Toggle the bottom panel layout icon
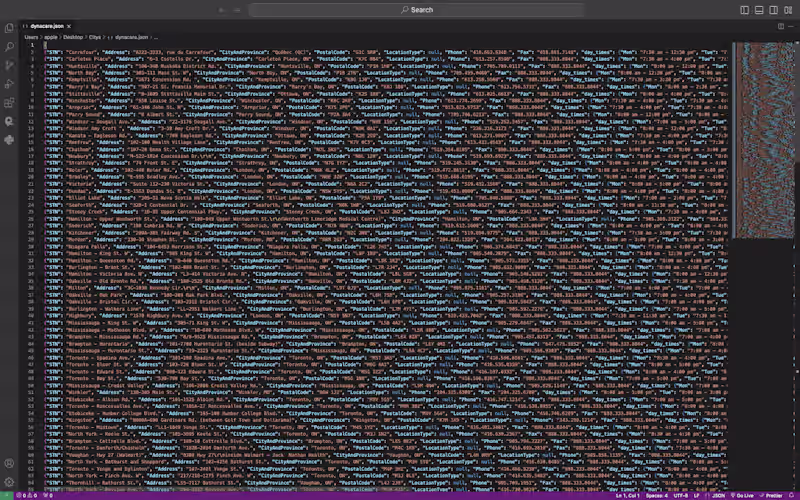This screenshot has height=500, width=800. [x=759, y=10]
